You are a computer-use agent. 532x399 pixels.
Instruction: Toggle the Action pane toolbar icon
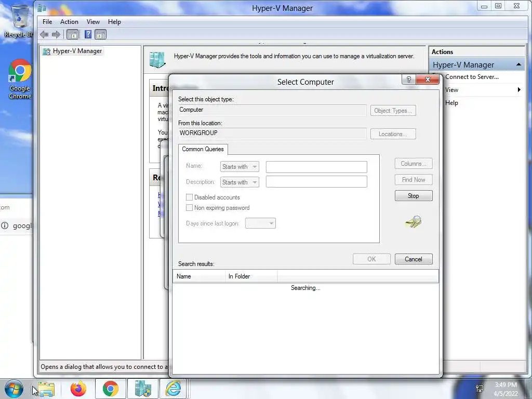(100, 34)
